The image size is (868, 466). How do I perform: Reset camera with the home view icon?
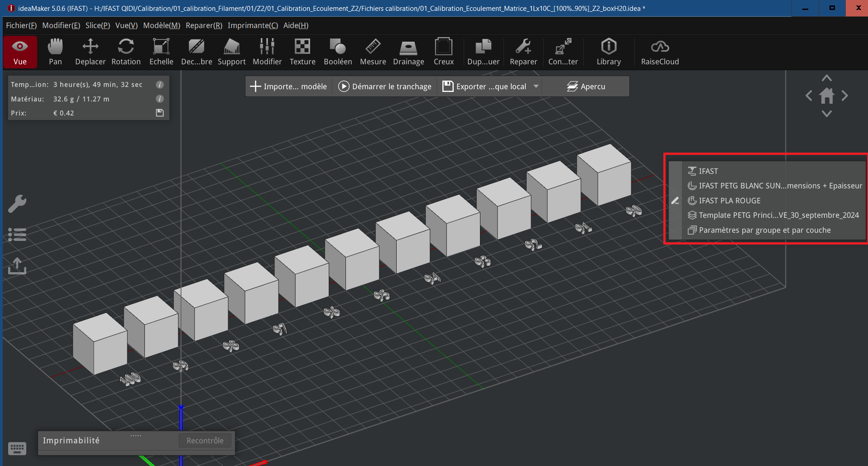tap(826, 96)
